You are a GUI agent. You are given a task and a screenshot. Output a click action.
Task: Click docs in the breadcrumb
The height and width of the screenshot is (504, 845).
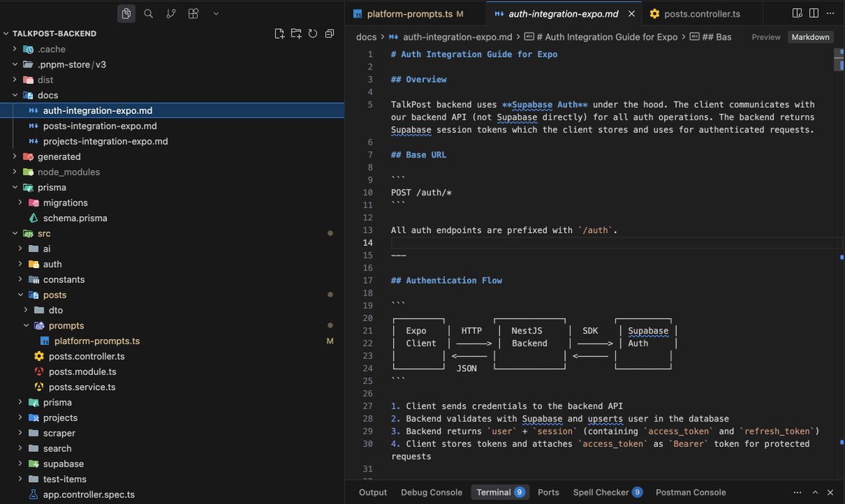365,37
